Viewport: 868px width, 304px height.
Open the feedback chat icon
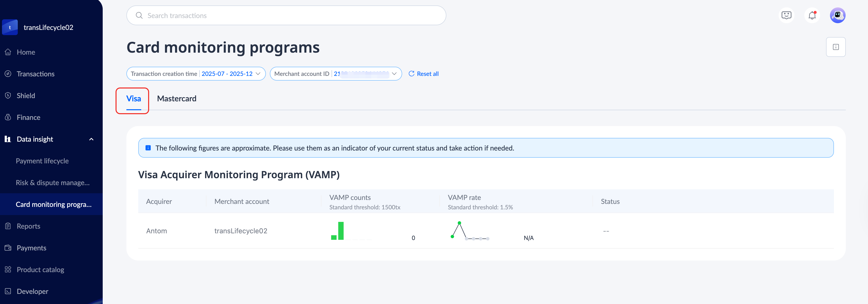click(x=786, y=15)
